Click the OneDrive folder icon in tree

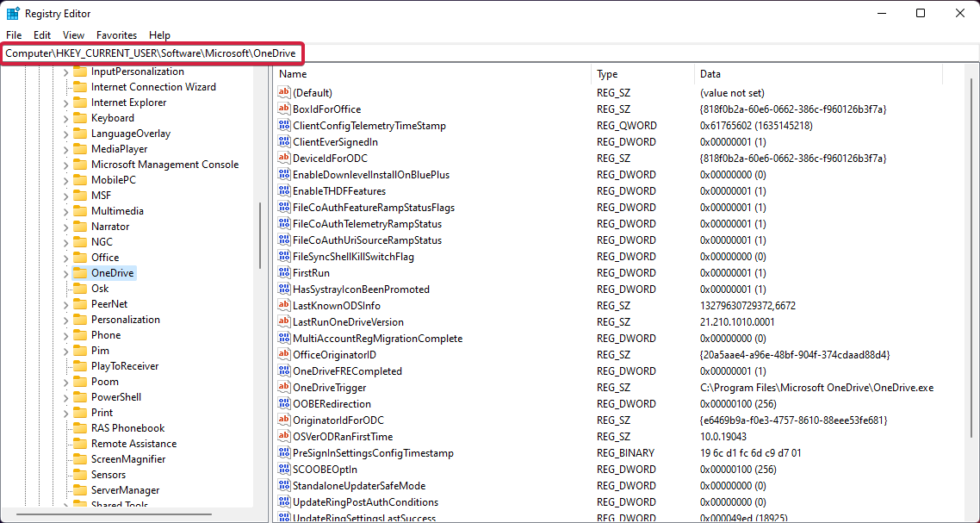80,273
